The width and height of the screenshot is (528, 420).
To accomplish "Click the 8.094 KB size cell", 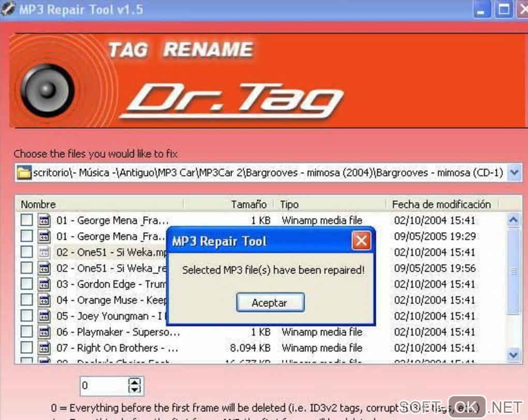I will [250, 347].
